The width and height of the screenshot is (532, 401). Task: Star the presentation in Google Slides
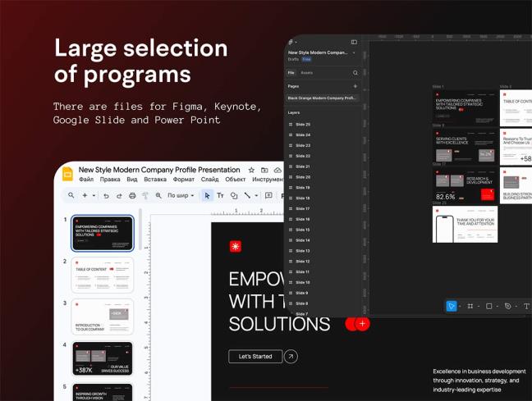[x=251, y=170]
